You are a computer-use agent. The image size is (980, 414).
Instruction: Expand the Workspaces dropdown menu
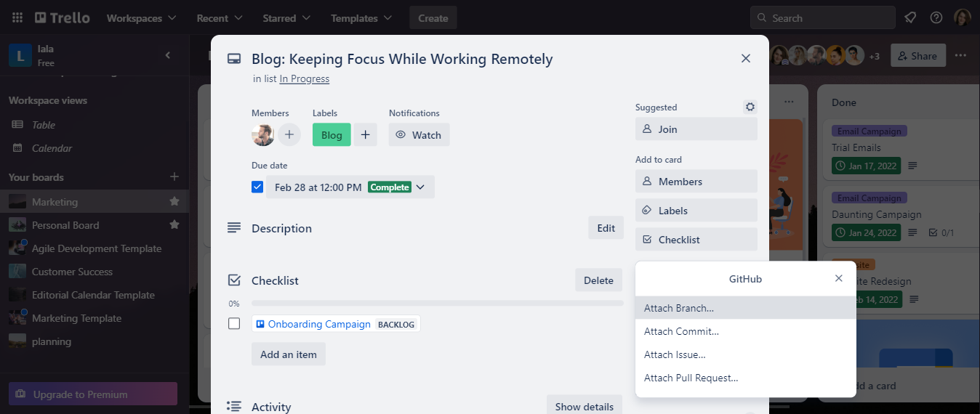tap(141, 17)
